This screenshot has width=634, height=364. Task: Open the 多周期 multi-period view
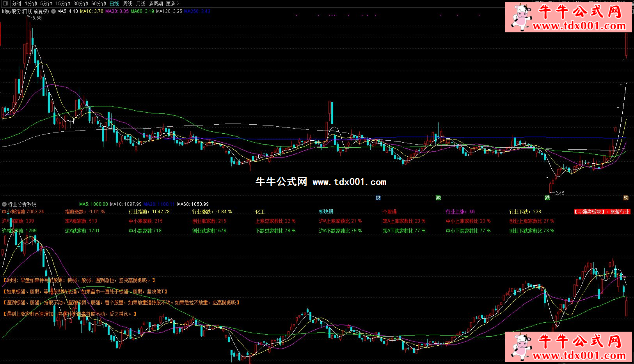tap(156, 4)
